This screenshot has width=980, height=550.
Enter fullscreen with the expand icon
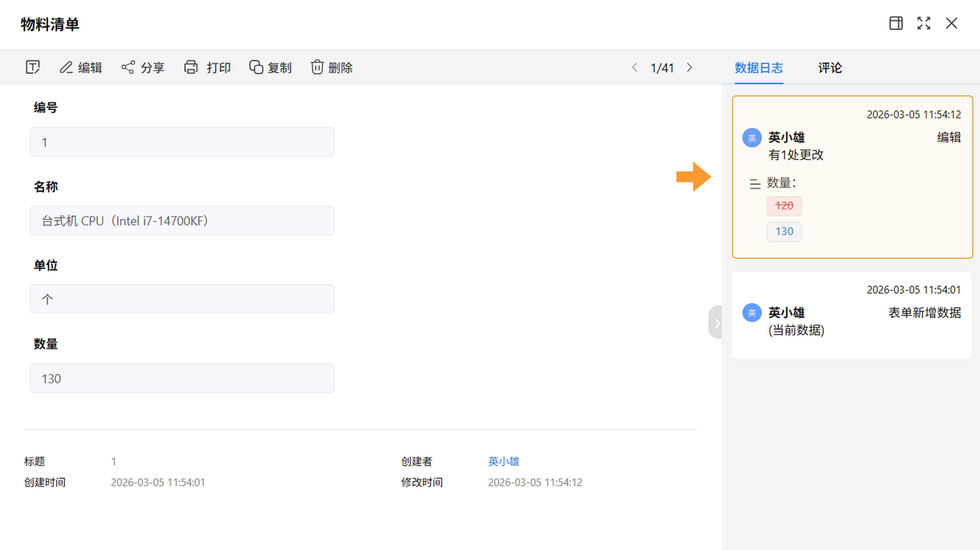click(x=923, y=23)
